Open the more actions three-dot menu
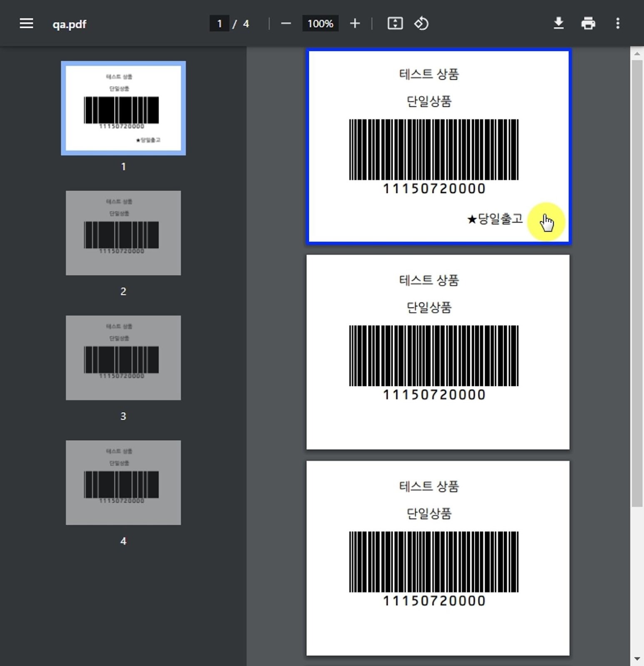 pos(618,23)
